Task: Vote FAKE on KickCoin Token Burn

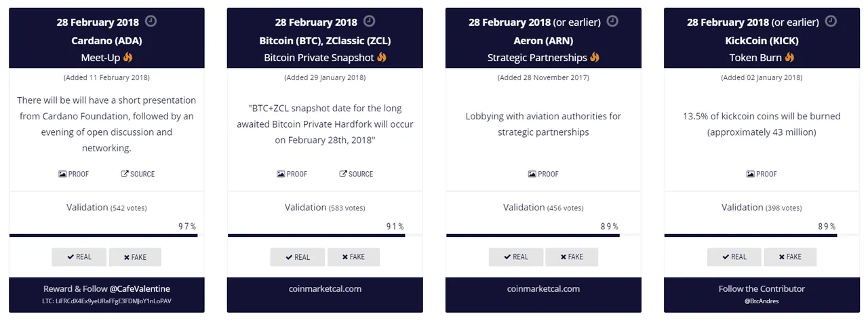Action: [x=790, y=257]
